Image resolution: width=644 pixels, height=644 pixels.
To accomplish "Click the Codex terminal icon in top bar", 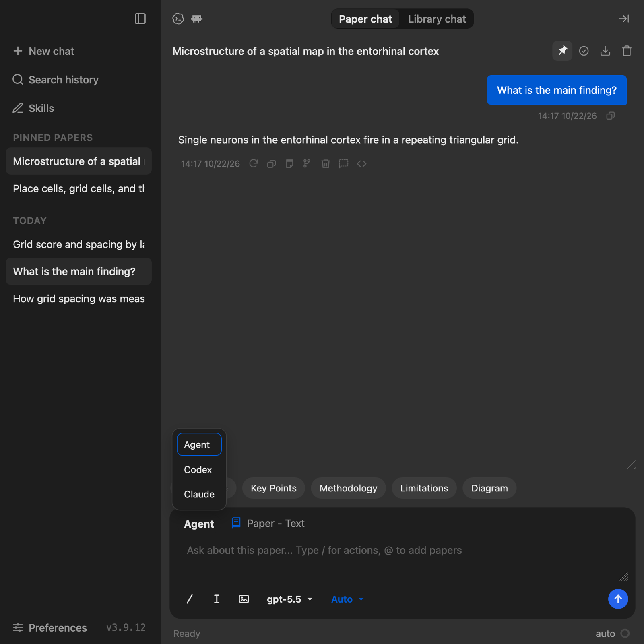I will (178, 19).
